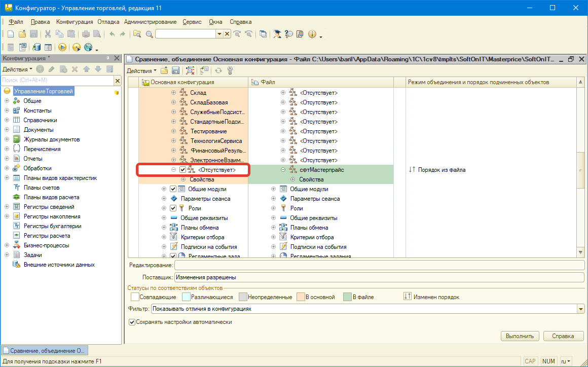Uncheck the Общие модули checkbox
The height and width of the screenshot is (367, 588).
173,189
